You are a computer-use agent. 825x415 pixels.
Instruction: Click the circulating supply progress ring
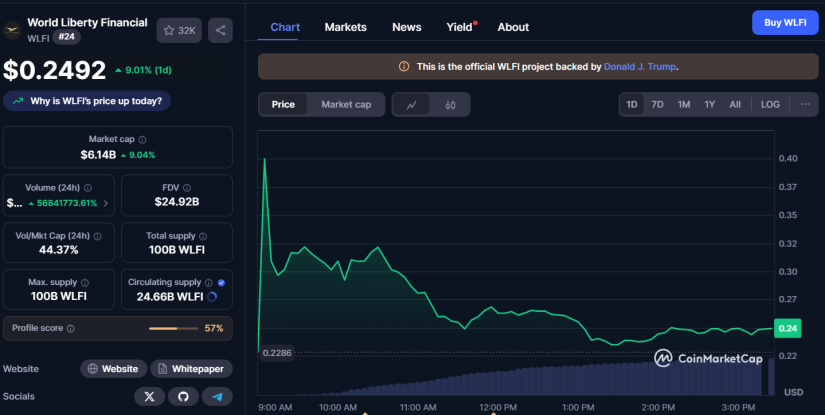pyautogui.click(x=212, y=297)
